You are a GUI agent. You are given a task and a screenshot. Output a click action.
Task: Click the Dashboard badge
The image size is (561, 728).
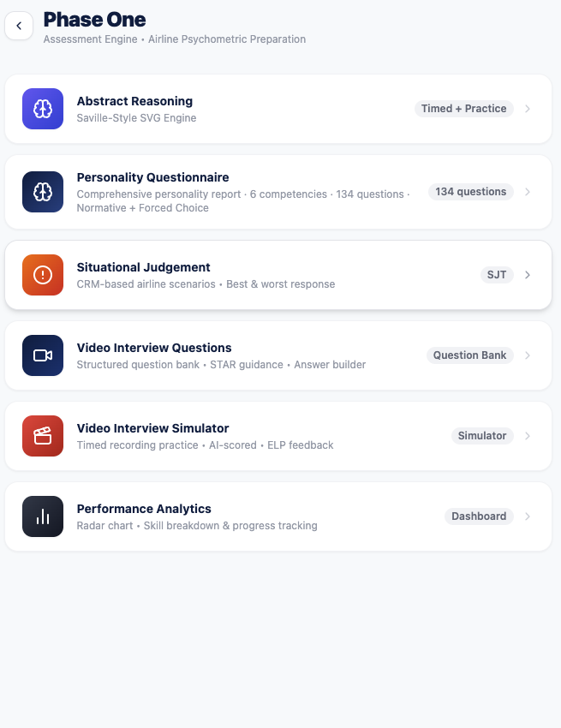479,516
